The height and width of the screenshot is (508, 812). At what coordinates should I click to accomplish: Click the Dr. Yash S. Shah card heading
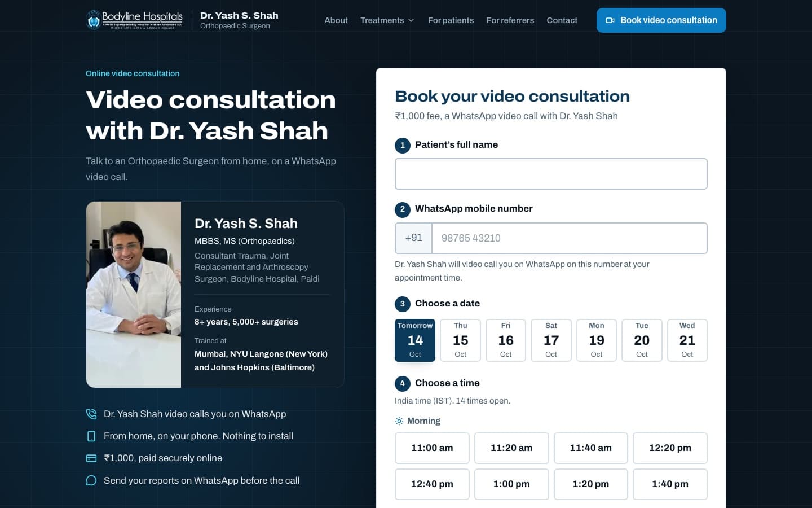coord(246,224)
